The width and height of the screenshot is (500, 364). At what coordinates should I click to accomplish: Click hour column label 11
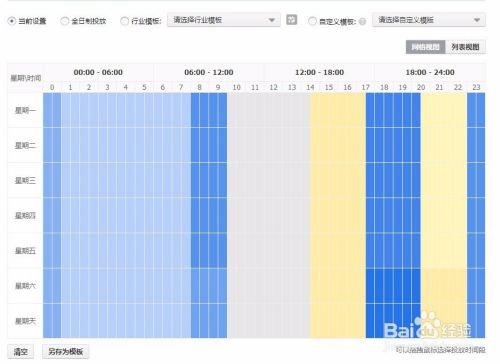(x=255, y=87)
